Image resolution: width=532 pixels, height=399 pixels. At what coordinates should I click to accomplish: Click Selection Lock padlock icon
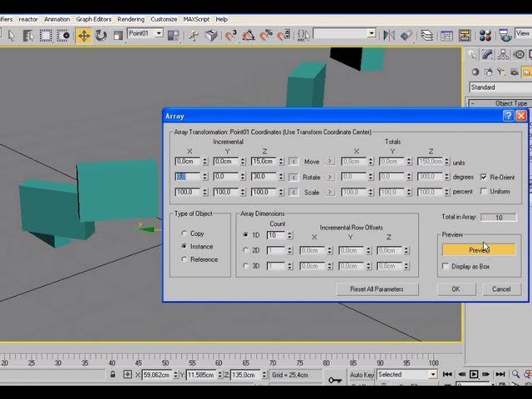tap(113, 375)
